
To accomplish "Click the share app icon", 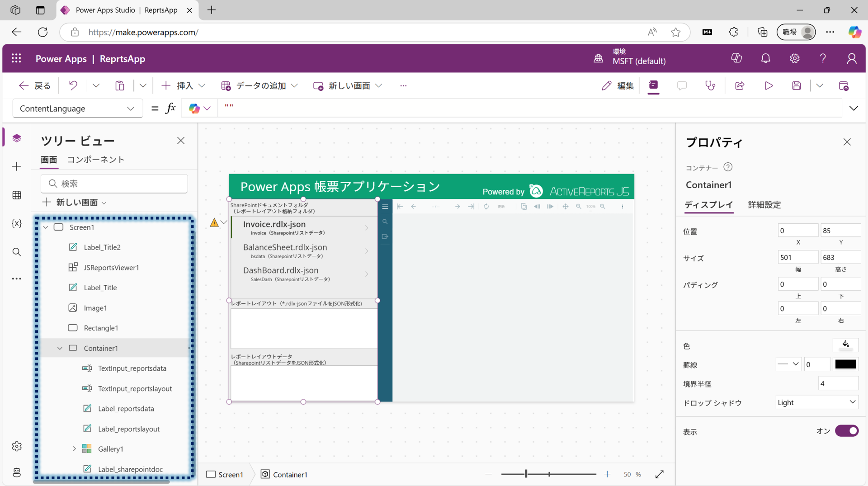I will [740, 85].
